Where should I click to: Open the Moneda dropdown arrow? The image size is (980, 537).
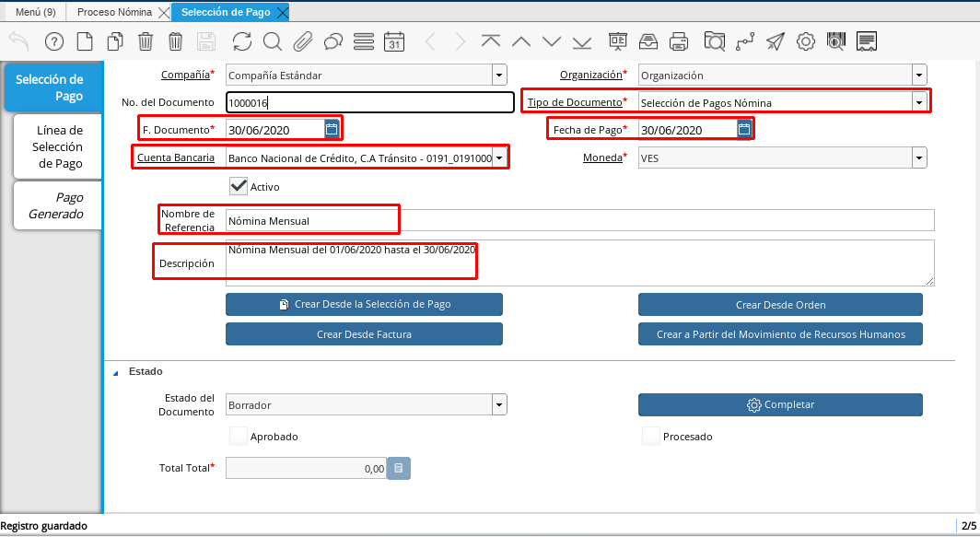pyautogui.click(x=919, y=158)
